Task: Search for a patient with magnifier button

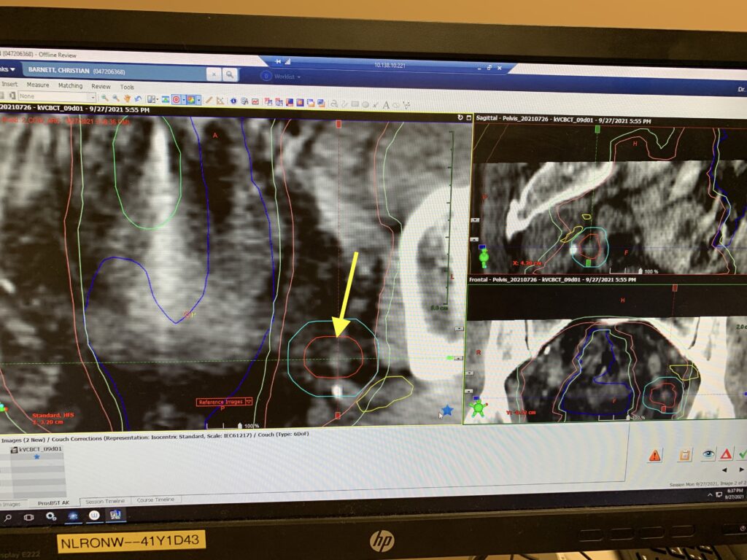Action: point(230,74)
